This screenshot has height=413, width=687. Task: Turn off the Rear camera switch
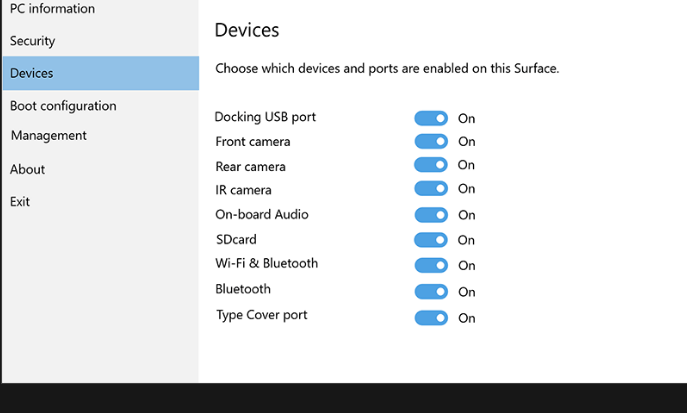(x=431, y=165)
